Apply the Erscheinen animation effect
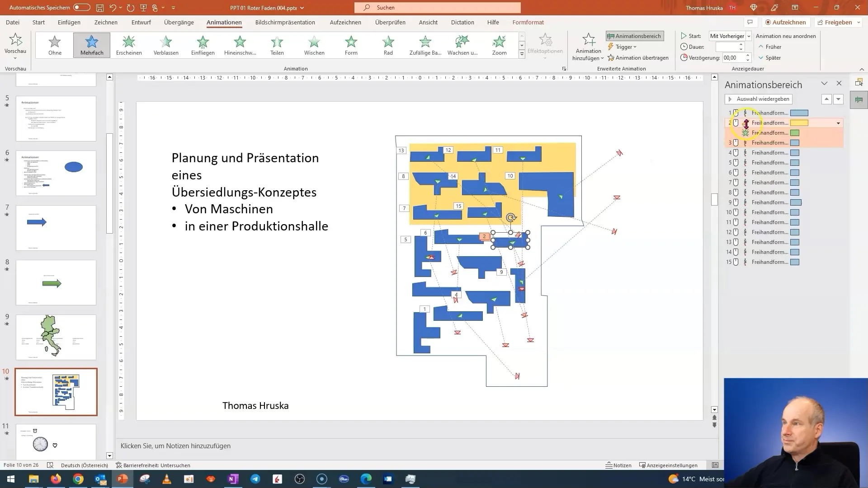 coord(129,45)
